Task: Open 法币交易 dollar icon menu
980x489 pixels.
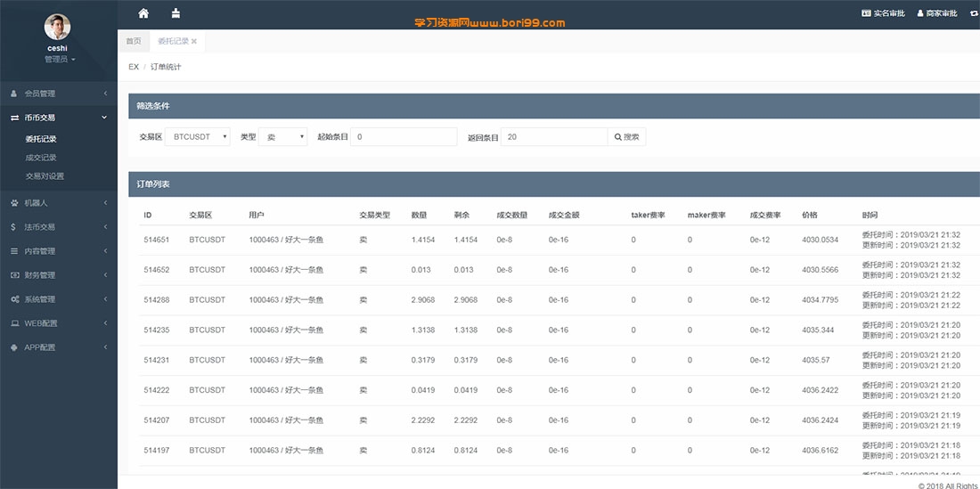Action: [x=59, y=227]
